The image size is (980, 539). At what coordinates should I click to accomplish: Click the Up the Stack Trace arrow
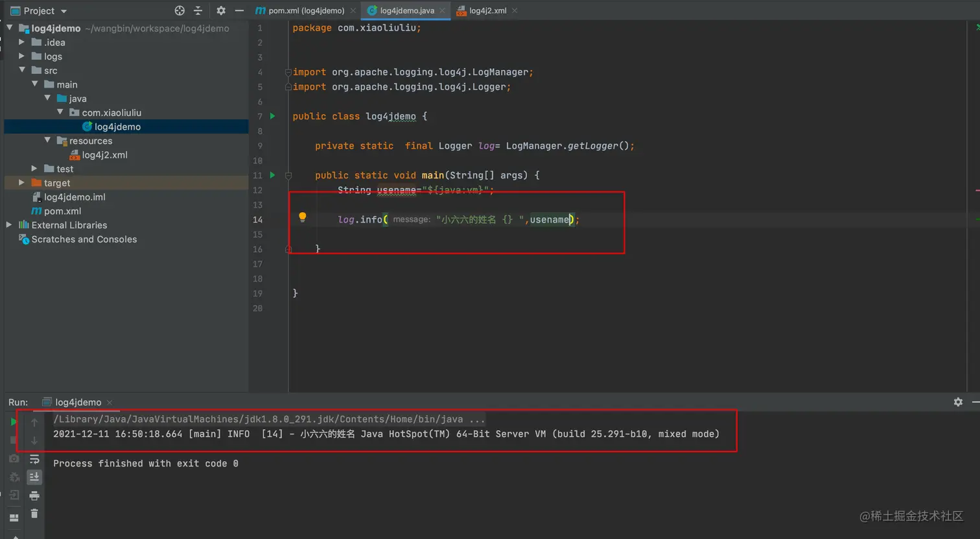(x=34, y=422)
